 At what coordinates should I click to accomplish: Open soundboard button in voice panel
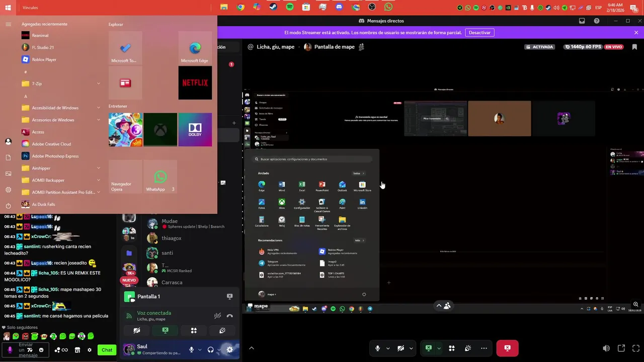click(222, 330)
